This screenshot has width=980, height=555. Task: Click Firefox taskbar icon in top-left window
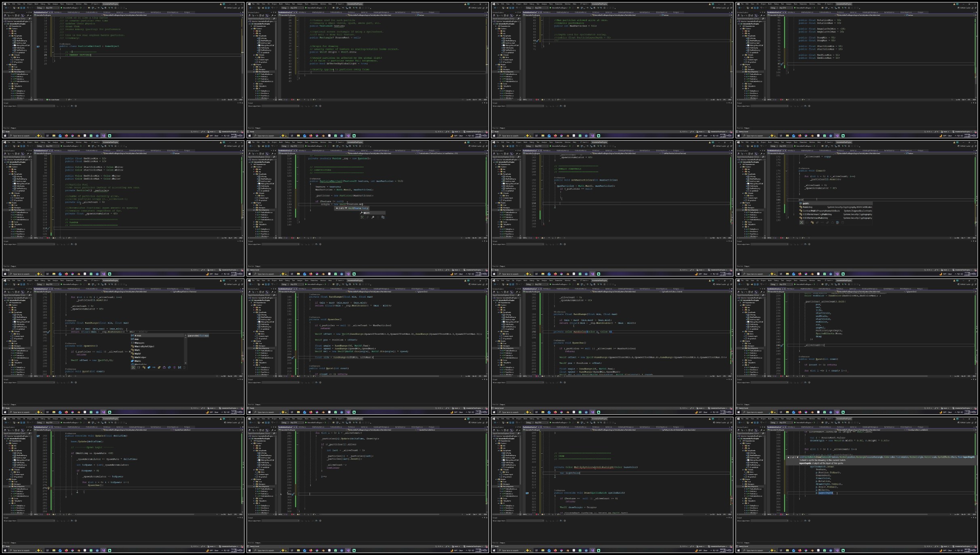click(x=66, y=136)
